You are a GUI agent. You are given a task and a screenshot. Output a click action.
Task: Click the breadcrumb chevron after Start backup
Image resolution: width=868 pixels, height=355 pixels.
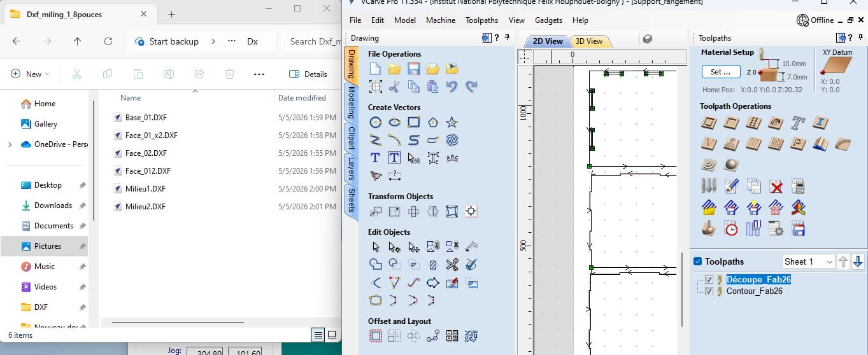pyautogui.click(x=213, y=41)
